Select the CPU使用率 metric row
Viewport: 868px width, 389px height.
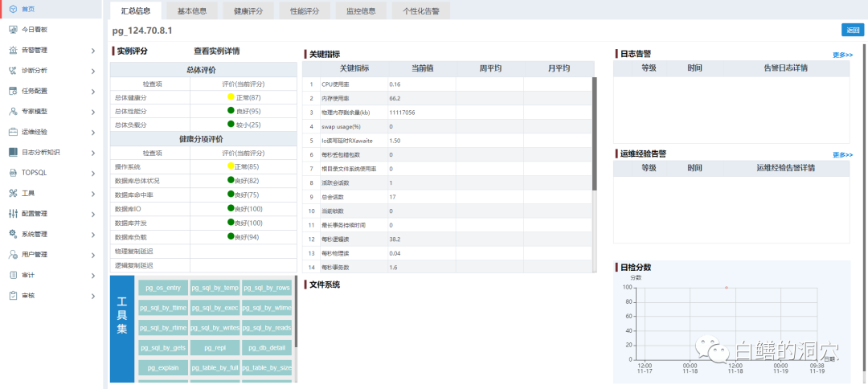tap(448, 84)
